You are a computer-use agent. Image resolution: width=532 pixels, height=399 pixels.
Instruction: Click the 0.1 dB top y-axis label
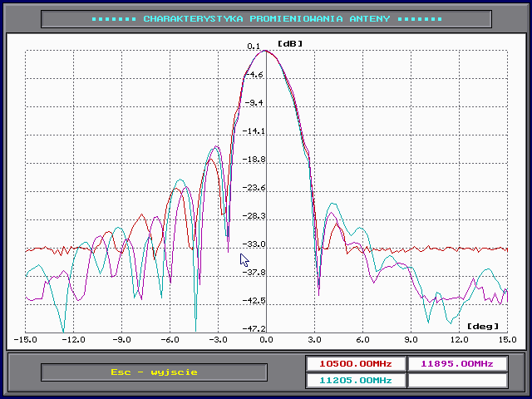(x=254, y=47)
